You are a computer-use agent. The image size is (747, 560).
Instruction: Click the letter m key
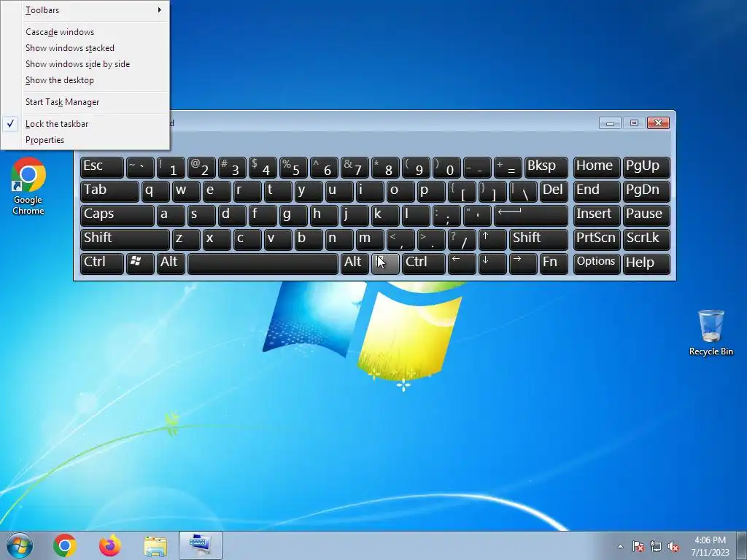pos(370,239)
